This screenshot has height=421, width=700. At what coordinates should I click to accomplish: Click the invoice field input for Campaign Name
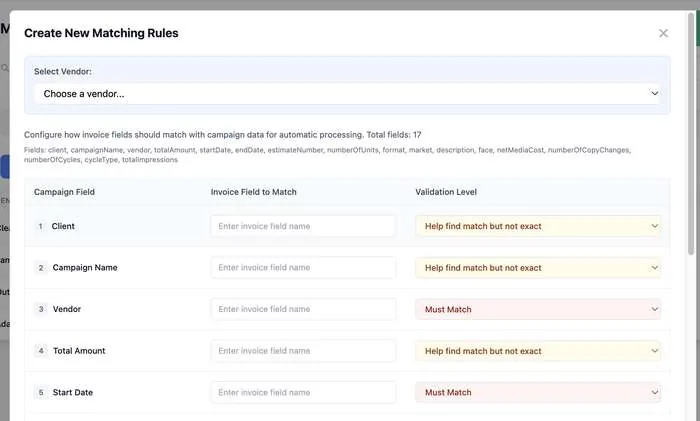pos(303,267)
